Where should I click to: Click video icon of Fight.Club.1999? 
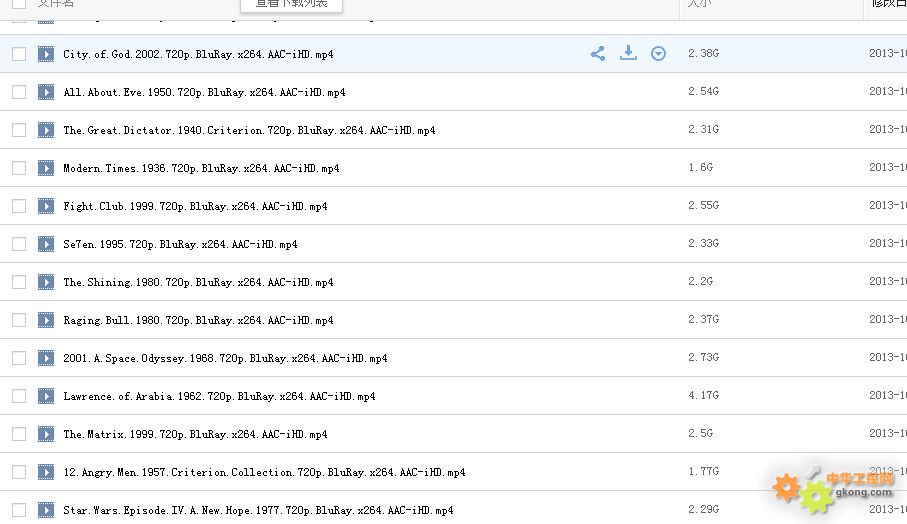(46, 206)
